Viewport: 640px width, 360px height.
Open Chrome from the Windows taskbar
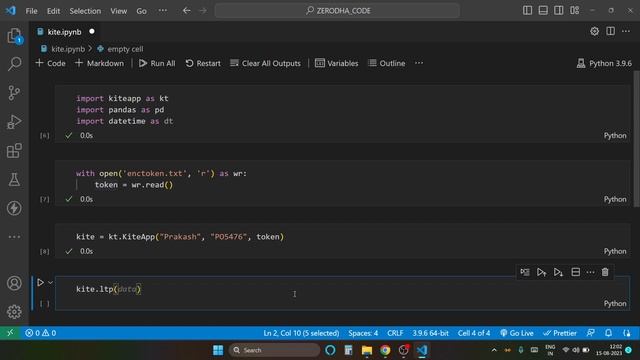(x=385, y=350)
